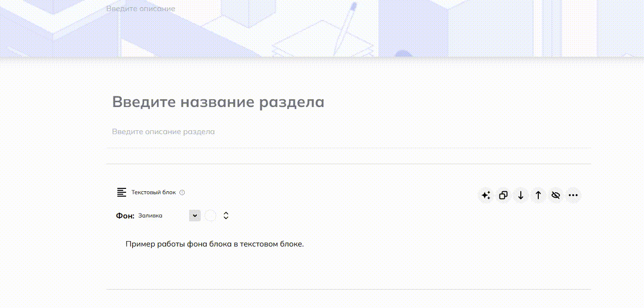Open the three-dots more options menu
This screenshot has height=308, width=644.
[x=573, y=196]
